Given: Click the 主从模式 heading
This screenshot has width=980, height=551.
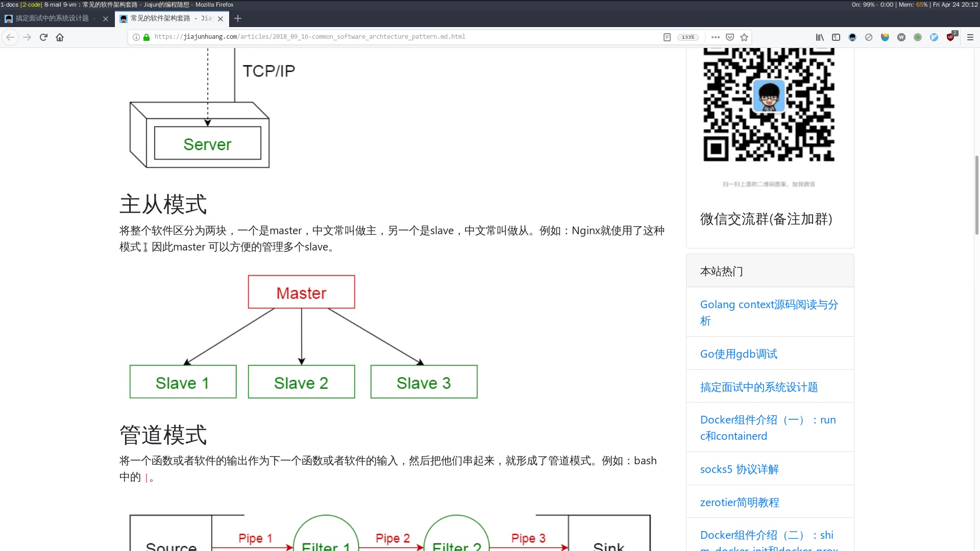Looking at the screenshot, I should pos(163,204).
